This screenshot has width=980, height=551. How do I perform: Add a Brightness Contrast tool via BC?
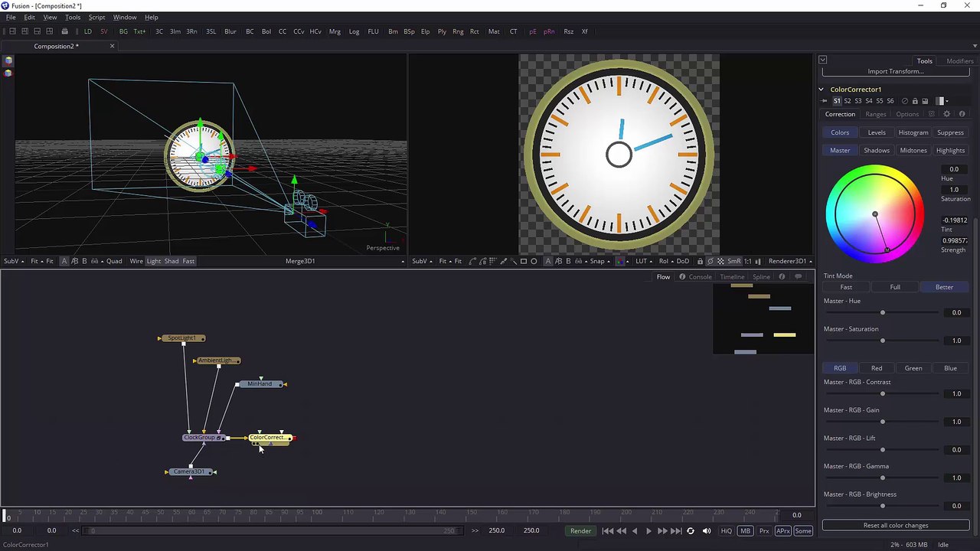pyautogui.click(x=250, y=31)
